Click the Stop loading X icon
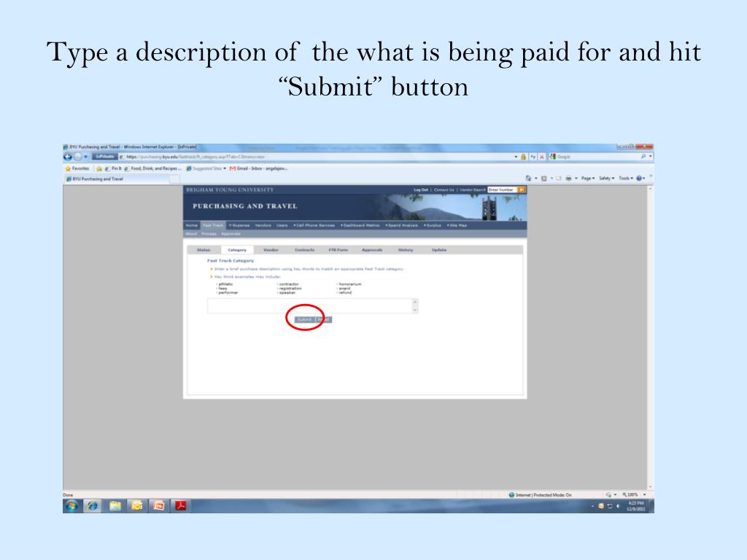 tap(541, 156)
